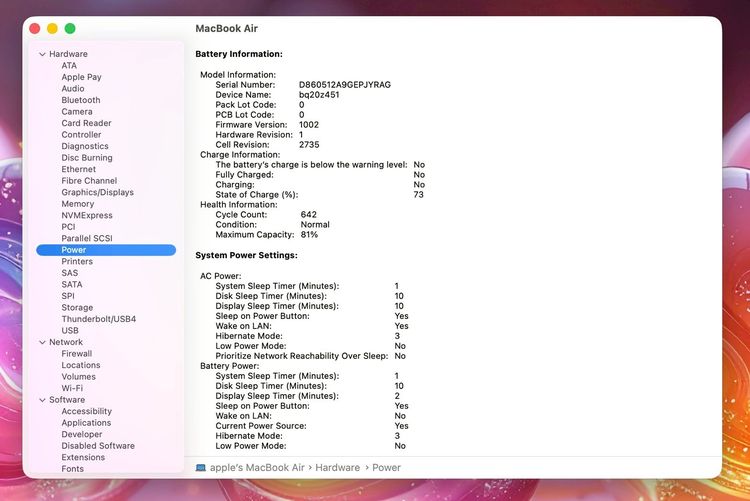Screen dimensions: 750x501
Task: Select the Hardware section heading
Action: (68, 54)
